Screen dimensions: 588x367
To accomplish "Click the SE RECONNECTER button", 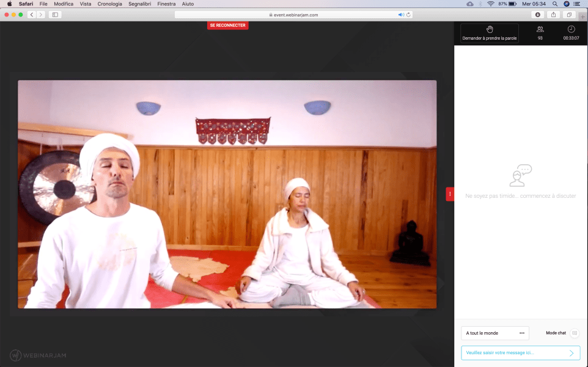I will pos(227,26).
